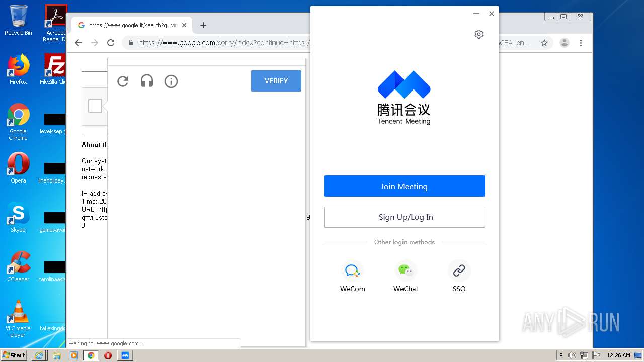644x362 pixels.
Task: Open File Explorer from taskbar
Action: [x=56, y=355]
